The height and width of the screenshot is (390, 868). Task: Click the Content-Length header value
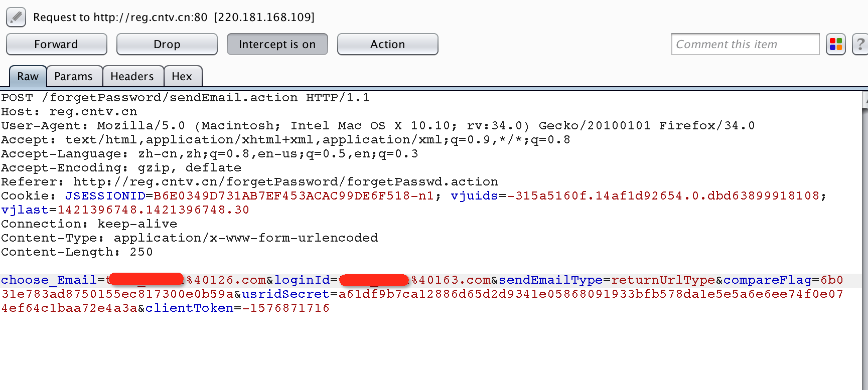coord(141,252)
